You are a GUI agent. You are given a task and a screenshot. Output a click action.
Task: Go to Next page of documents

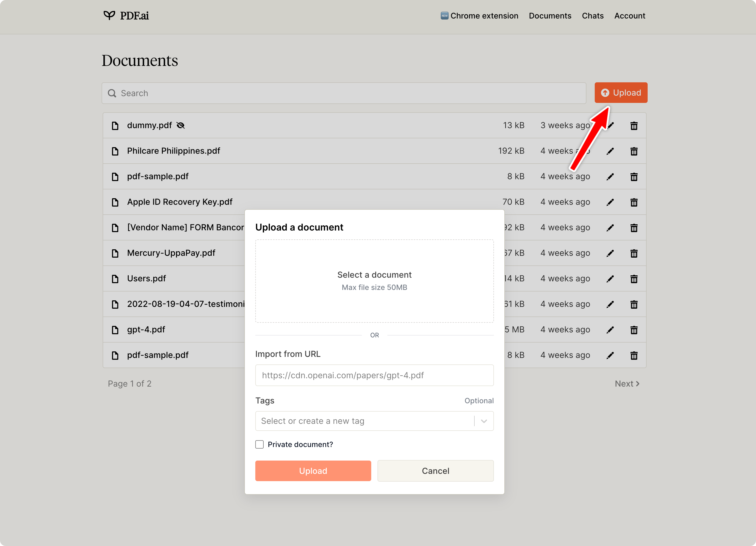[x=627, y=384]
